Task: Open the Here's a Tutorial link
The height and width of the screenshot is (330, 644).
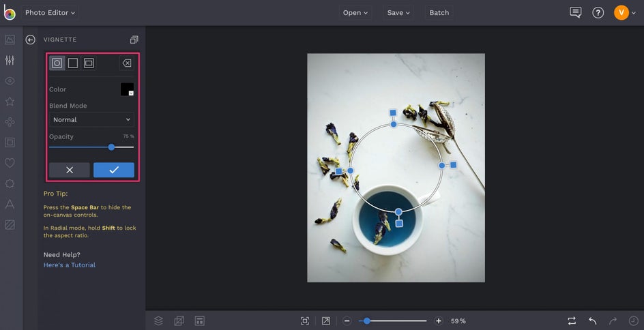Action: 70,265
